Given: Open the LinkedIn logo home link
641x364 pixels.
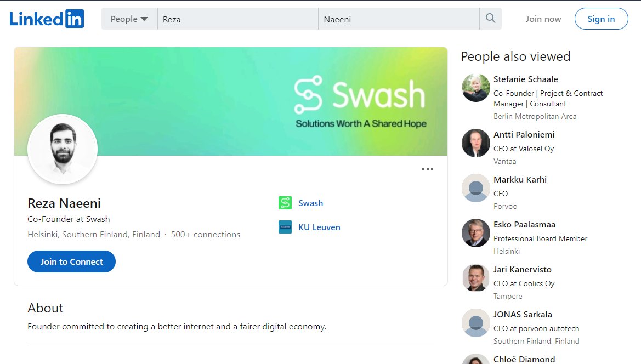Looking at the screenshot, I should coord(47,19).
